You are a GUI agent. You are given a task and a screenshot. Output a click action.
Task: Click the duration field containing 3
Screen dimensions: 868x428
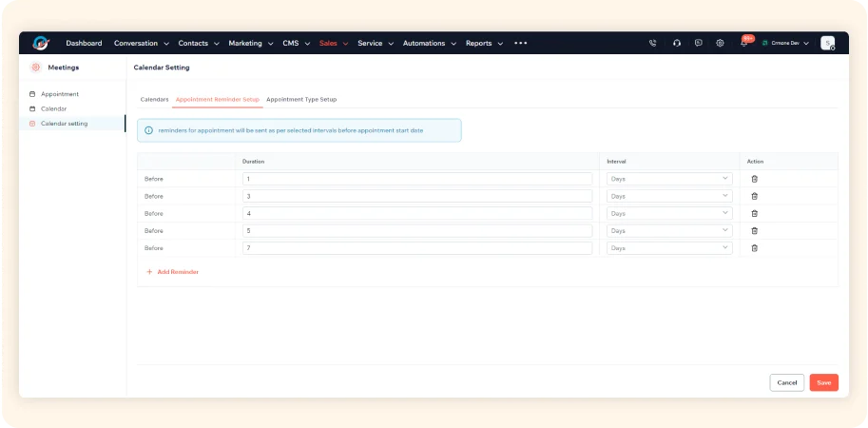pyautogui.click(x=416, y=196)
